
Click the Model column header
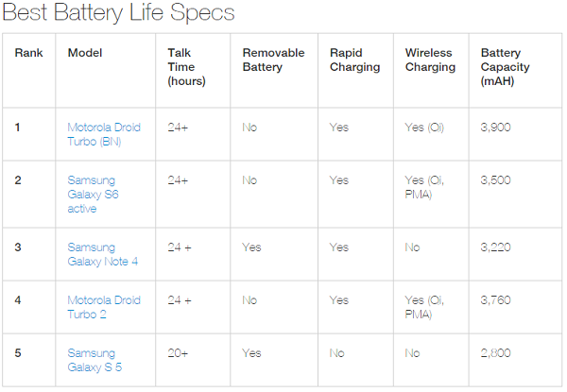click(x=85, y=53)
